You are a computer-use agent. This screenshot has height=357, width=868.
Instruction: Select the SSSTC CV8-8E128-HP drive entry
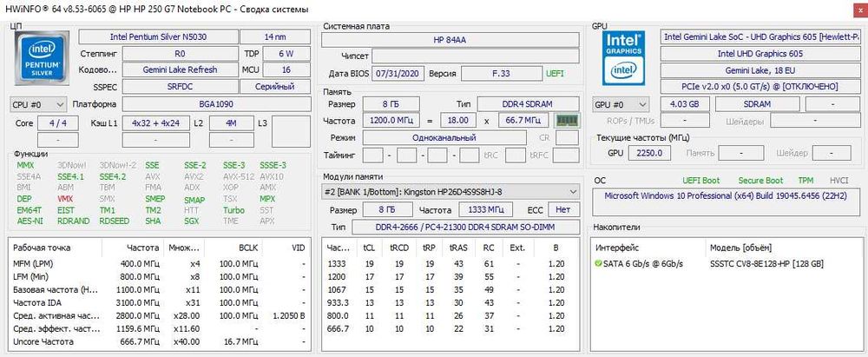coord(766,264)
